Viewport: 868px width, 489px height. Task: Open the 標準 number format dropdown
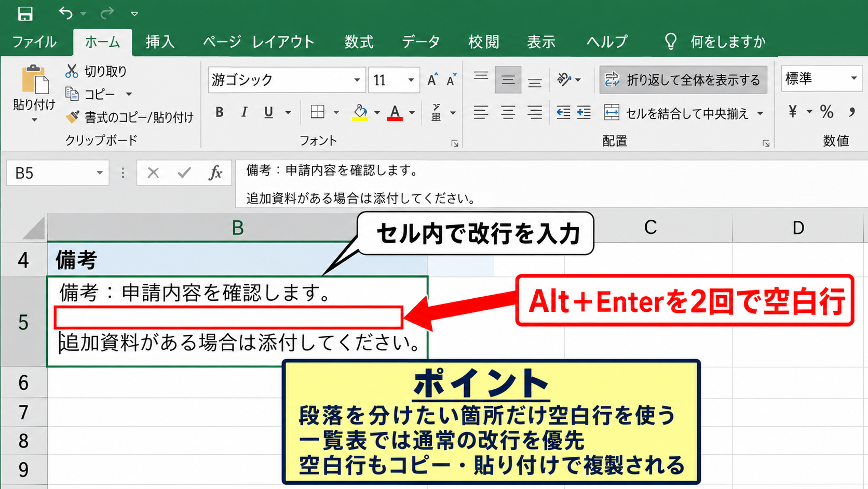tap(853, 78)
